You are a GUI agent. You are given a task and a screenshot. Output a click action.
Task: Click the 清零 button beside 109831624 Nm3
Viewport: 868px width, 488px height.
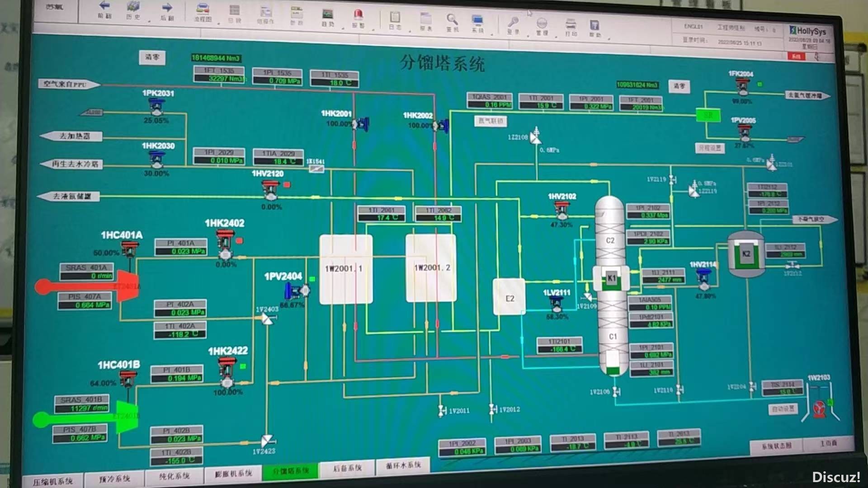click(x=679, y=86)
